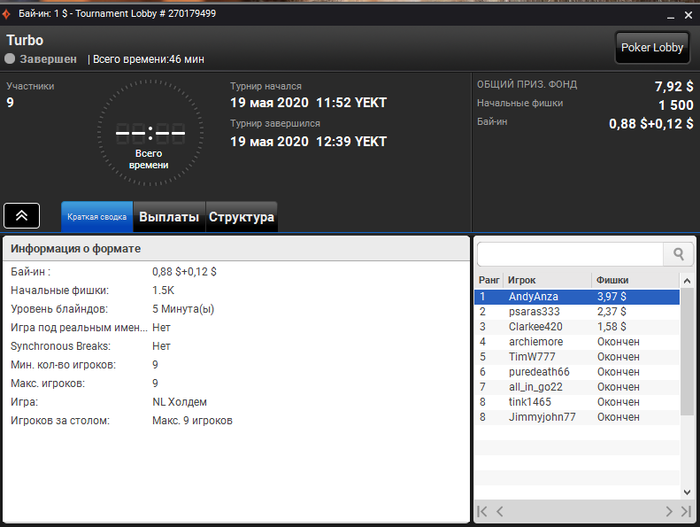
Task: Click the Завершен status label
Action: [48, 59]
